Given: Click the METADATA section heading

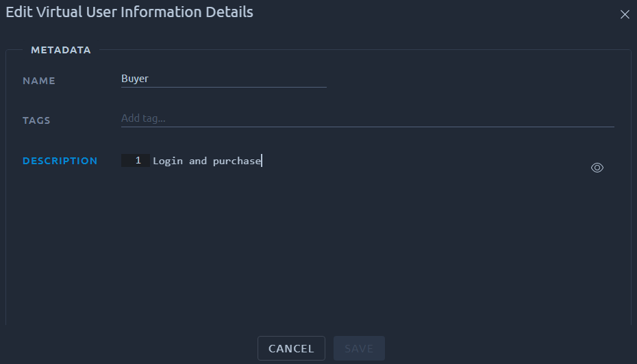Looking at the screenshot, I should point(61,50).
